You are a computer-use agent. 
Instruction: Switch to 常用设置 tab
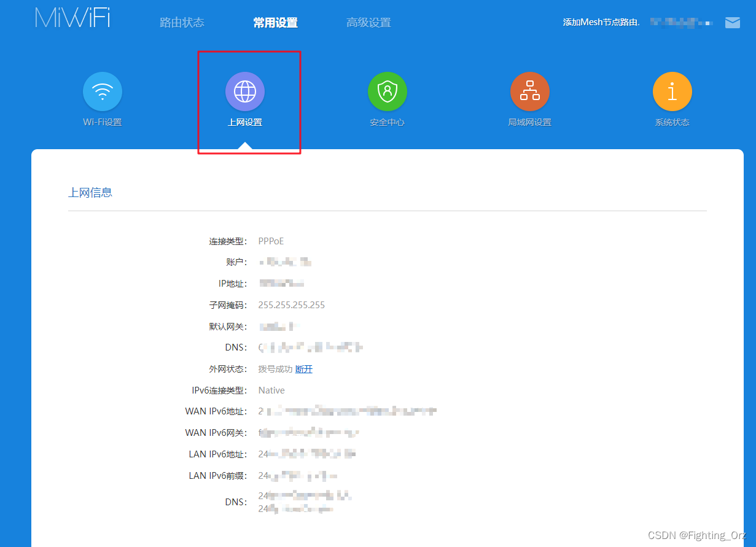(275, 23)
